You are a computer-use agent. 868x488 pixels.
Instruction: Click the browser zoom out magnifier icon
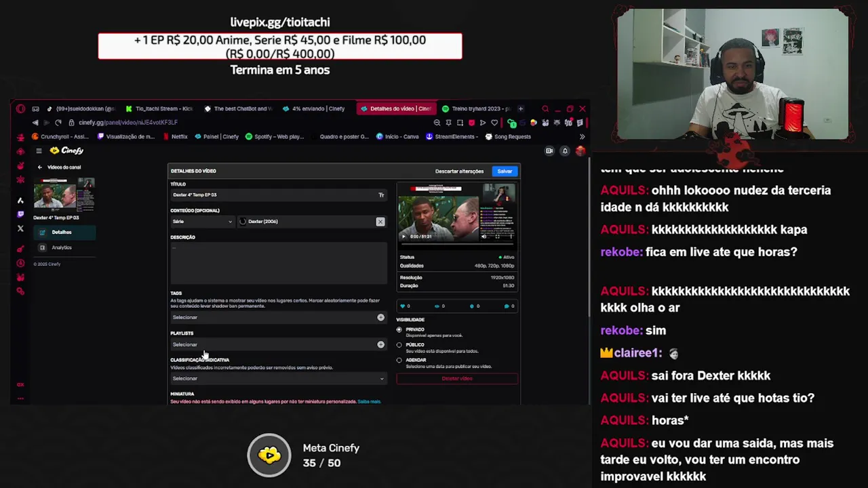pos(437,123)
